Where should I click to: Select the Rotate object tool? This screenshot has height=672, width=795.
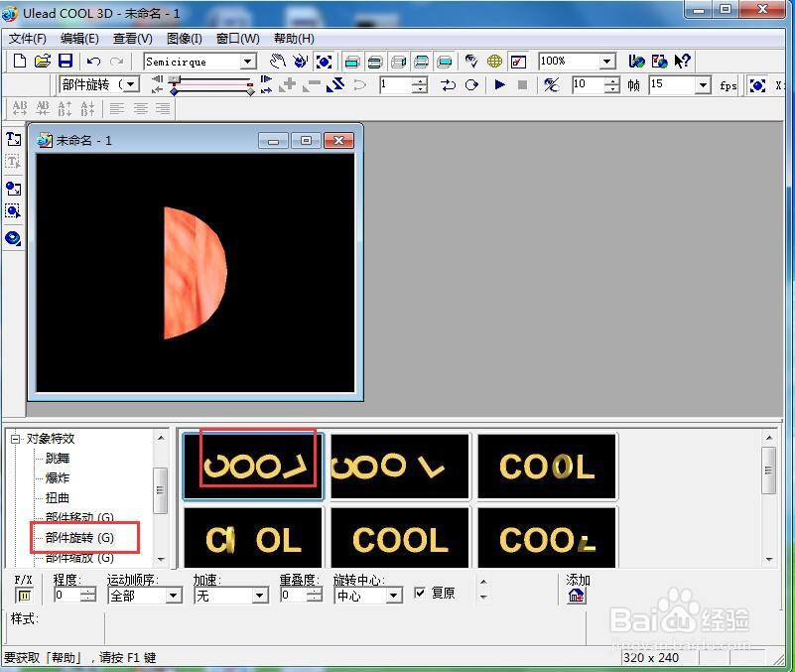(x=301, y=62)
